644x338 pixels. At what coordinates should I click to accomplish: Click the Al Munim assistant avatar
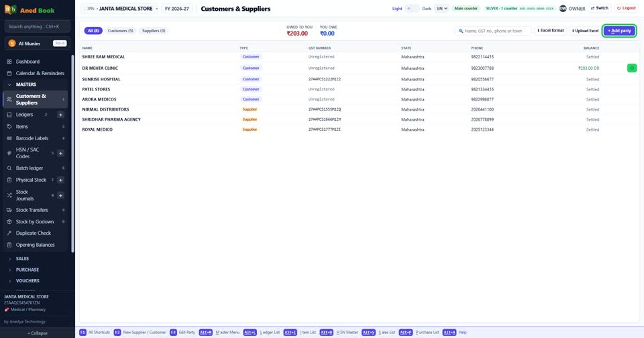click(12, 43)
